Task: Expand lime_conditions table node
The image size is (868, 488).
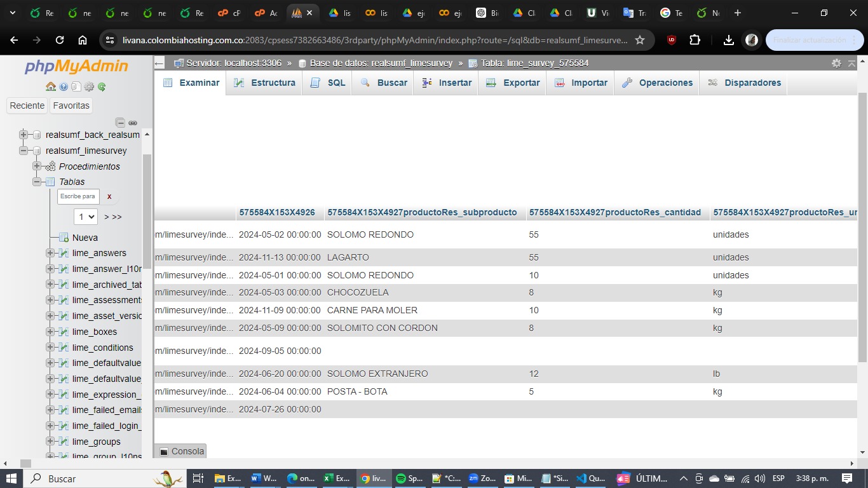Action: click(x=50, y=348)
